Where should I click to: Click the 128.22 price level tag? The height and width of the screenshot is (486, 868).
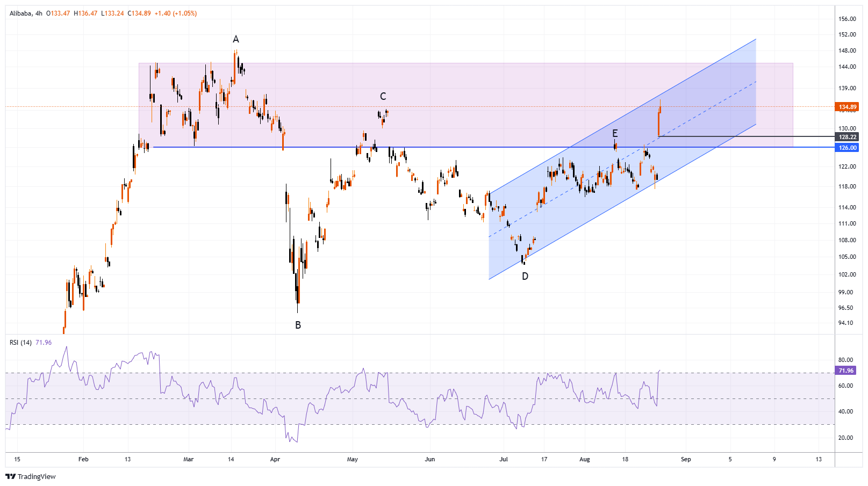coord(848,137)
